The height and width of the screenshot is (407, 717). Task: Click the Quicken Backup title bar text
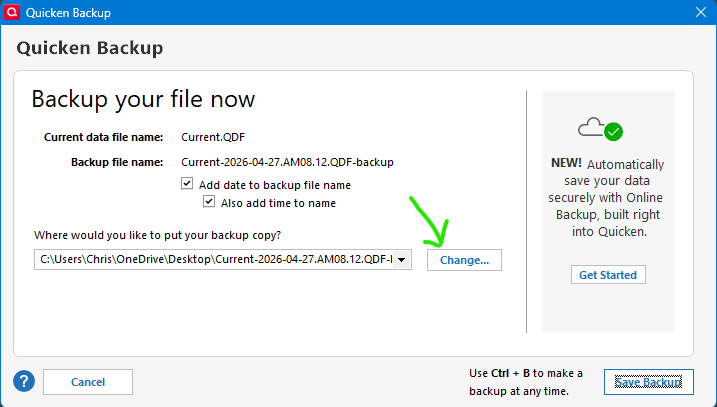point(68,13)
